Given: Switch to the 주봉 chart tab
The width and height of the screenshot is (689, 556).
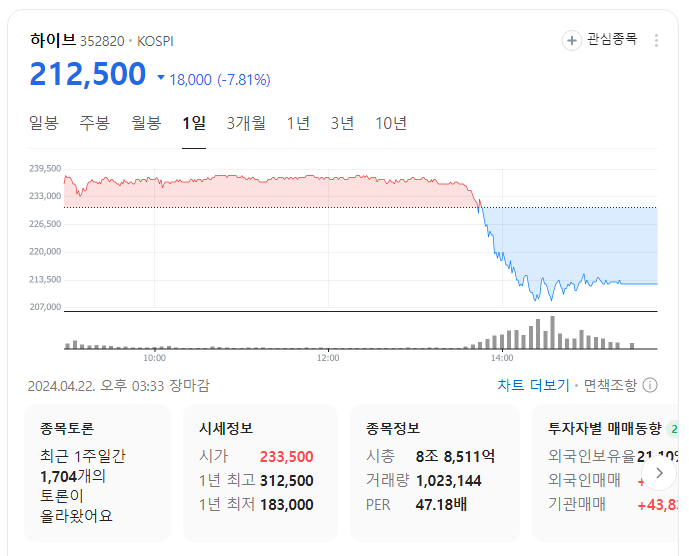Looking at the screenshot, I should [x=94, y=123].
